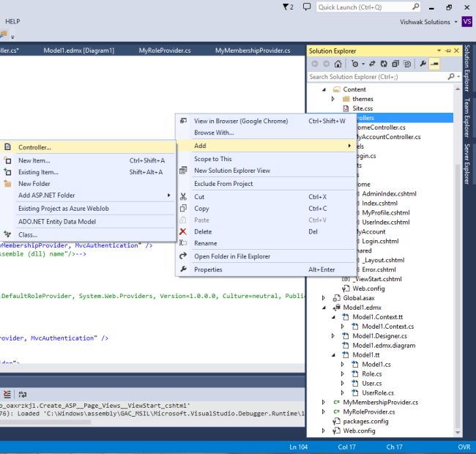Image resolution: width=476 pixels, height=454 pixels.
Task: Open the feedback speech bubble icon
Action: [x=306, y=7]
